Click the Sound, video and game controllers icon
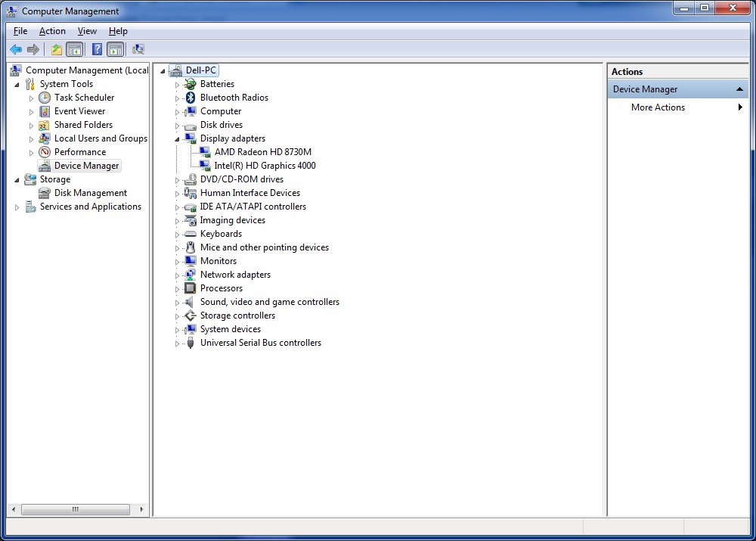 [191, 302]
